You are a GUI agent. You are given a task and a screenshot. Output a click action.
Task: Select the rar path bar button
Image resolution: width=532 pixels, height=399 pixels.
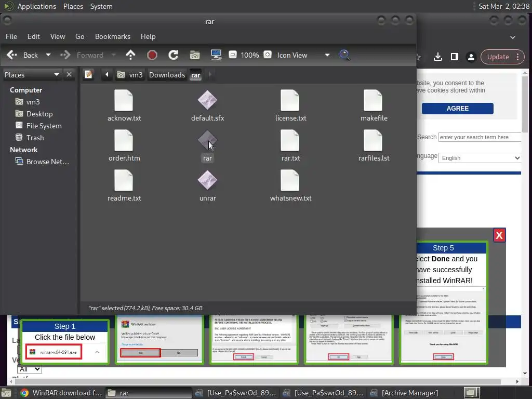coord(196,75)
